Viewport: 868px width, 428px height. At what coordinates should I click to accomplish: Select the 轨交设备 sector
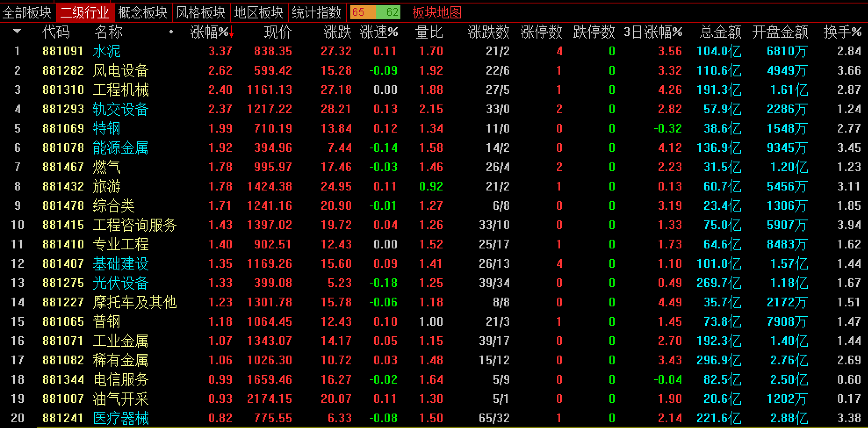pos(121,109)
